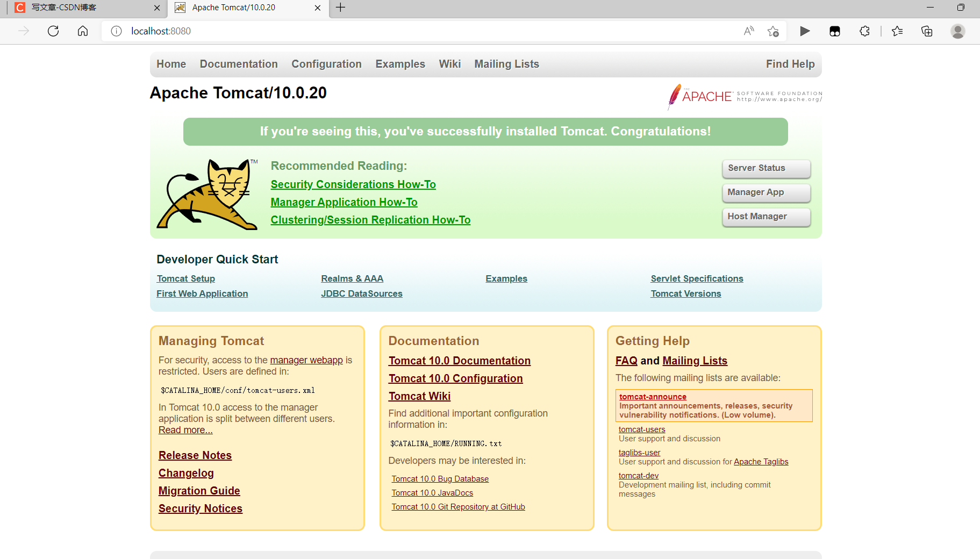Open the tomcat-announce mailing list link
The height and width of the screenshot is (559, 980).
(653, 397)
